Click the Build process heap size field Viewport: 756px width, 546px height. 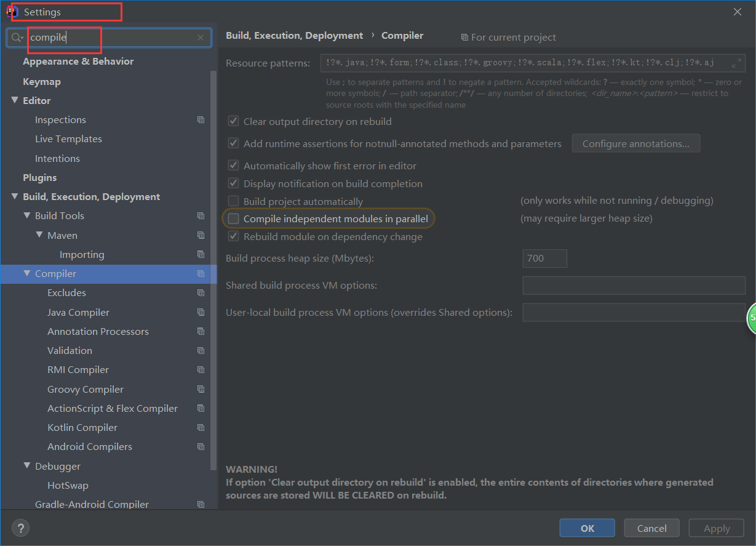tap(544, 259)
